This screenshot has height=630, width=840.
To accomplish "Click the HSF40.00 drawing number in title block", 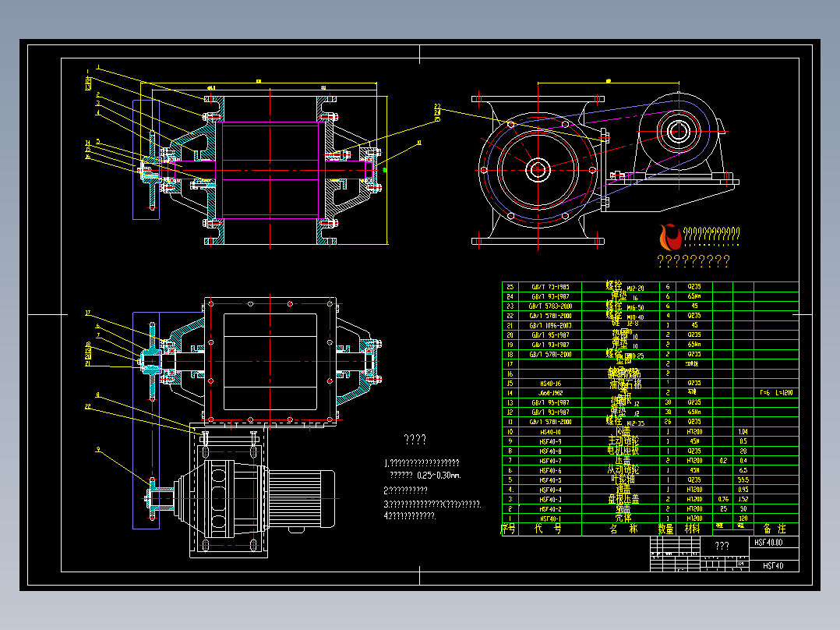I will pos(768,542).
